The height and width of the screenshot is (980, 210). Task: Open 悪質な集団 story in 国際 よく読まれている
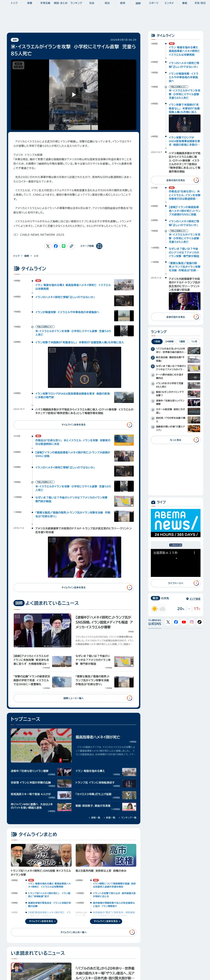pyautogui.click(x=105, y=682)
